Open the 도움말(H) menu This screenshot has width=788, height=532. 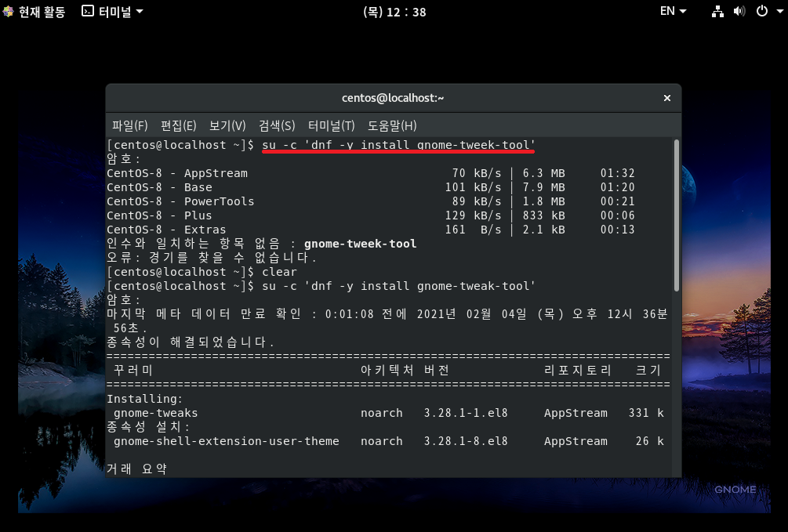(392, 125)
